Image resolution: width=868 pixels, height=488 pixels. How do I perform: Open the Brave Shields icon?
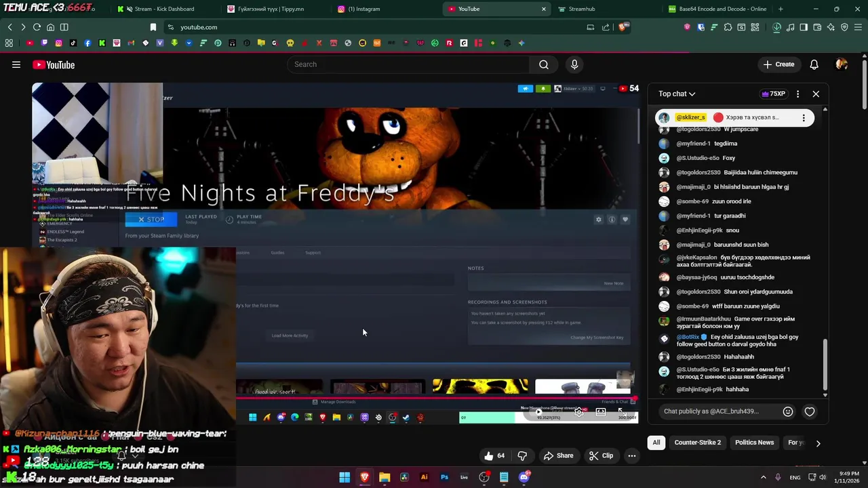(x=624, y=27)
